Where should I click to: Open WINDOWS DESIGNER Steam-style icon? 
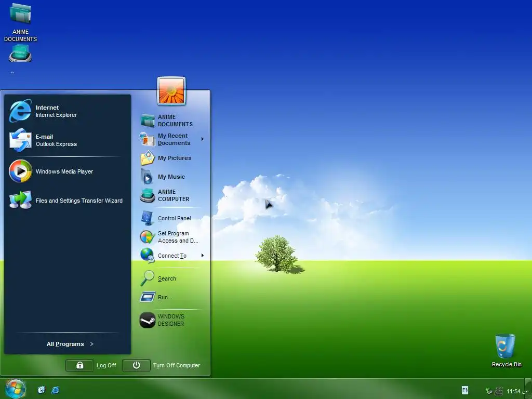[x=148, y=320]
